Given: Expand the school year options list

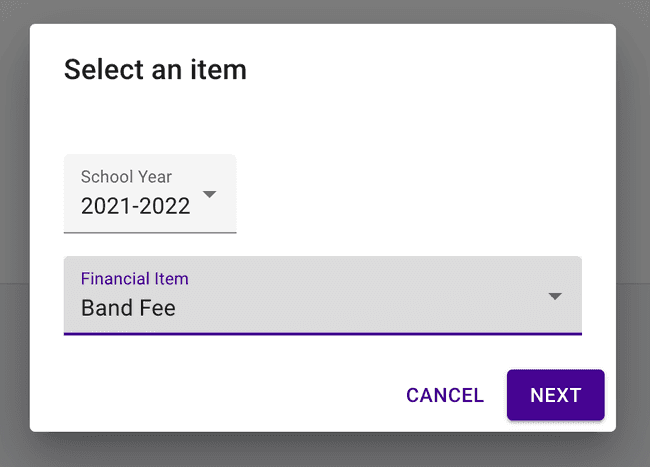Looking at the screenshot, I should coord(209,194).
